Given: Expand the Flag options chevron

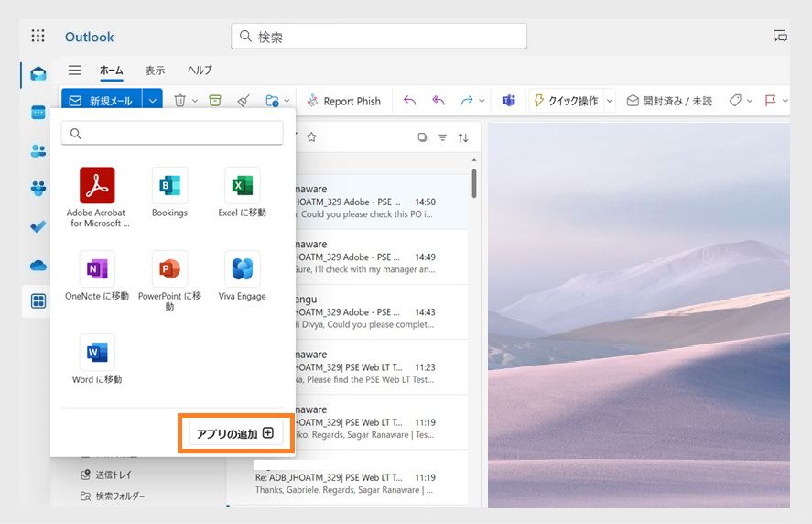Looking at the screenshot, I should (785, 101).
